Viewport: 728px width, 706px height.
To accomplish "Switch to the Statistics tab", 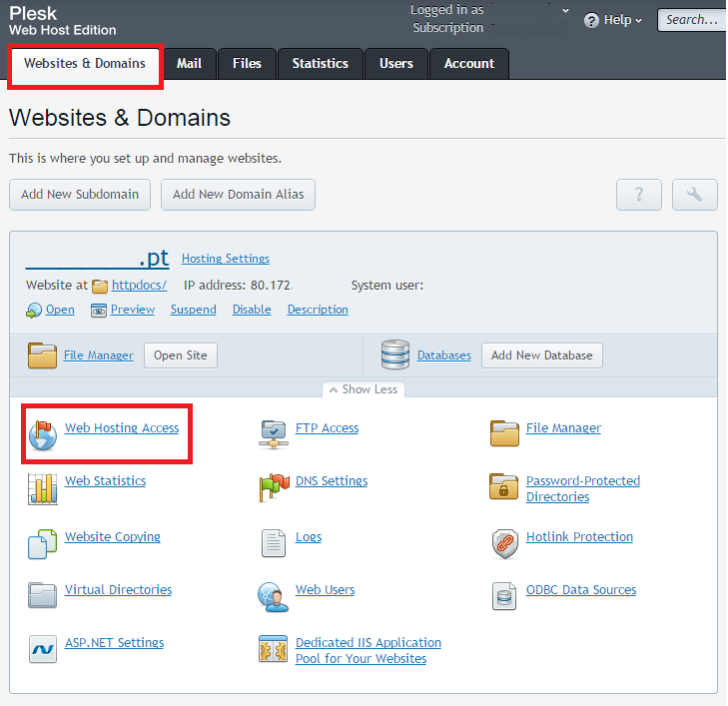I will coord(320,63).
